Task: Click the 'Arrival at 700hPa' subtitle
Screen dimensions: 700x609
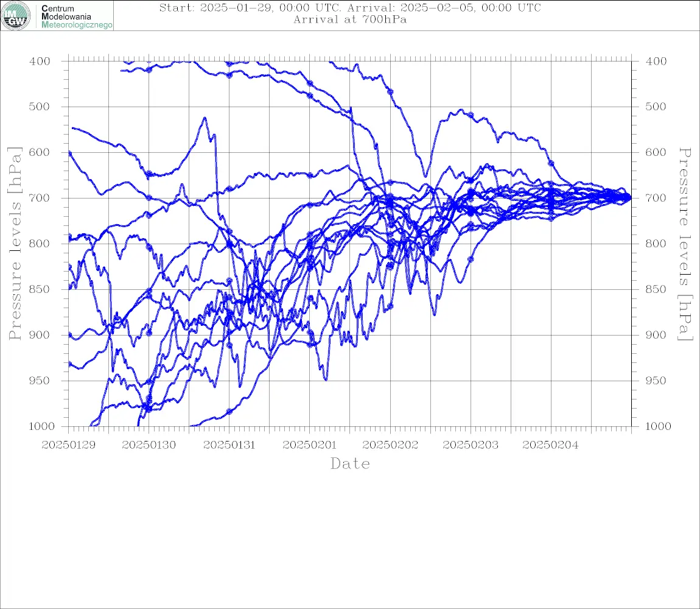Action: tap(350, 19)
